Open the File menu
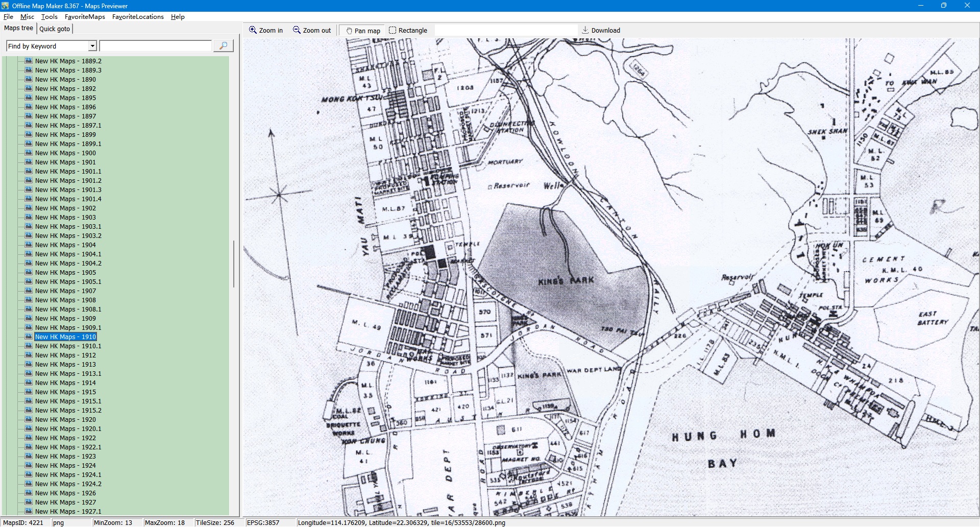The image size is (980, 527). tap(8, 16)
